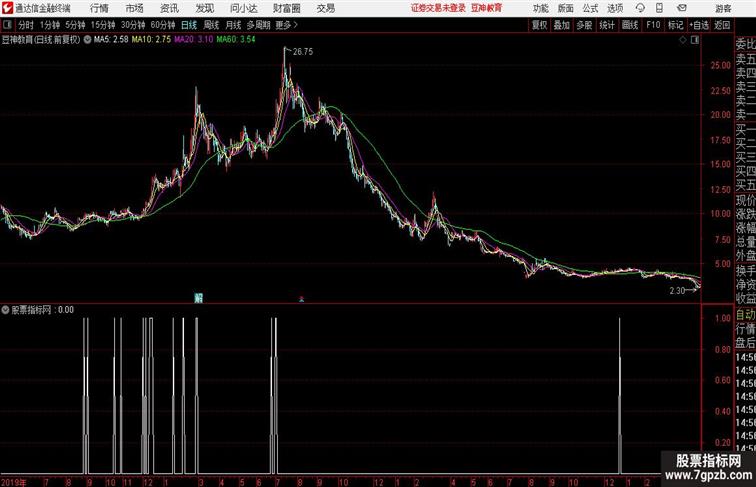Switch to 1分钟 period tab
Image resolution: width=756 pixels, height=487 pixels.
tap(50, 25)
